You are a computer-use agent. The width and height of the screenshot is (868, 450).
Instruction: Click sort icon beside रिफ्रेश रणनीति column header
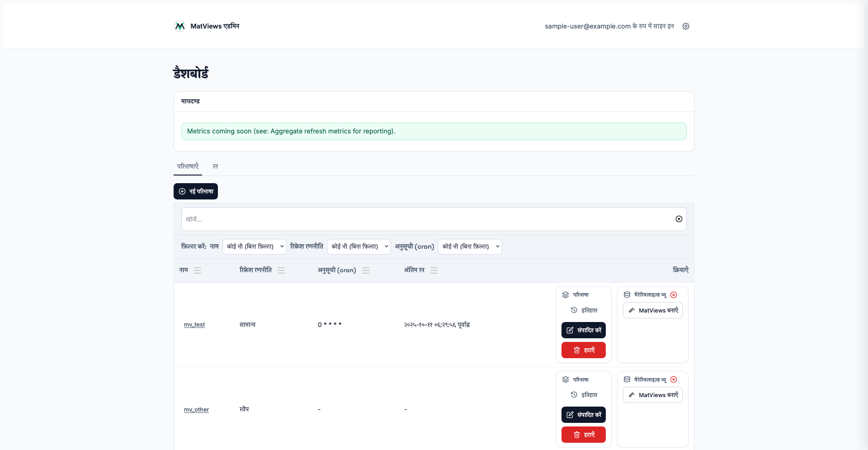[281, 270]
